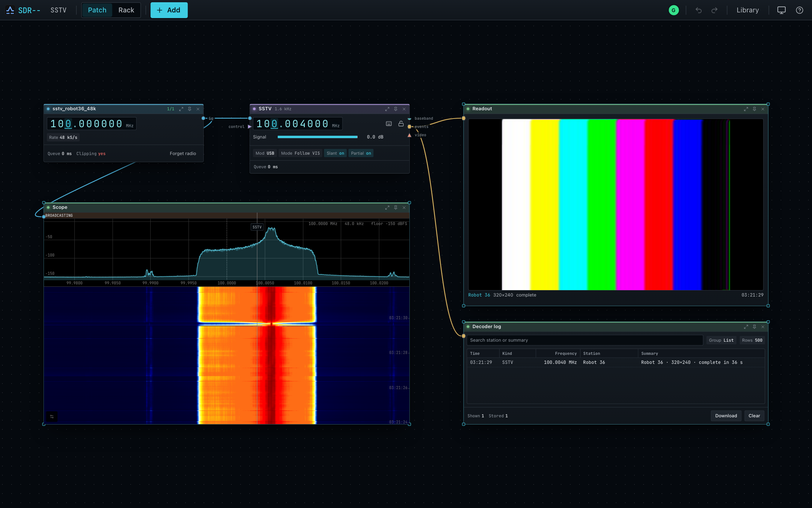
Task: Click the 100.004000 MHz frequency display
Action: coord(297,124)
